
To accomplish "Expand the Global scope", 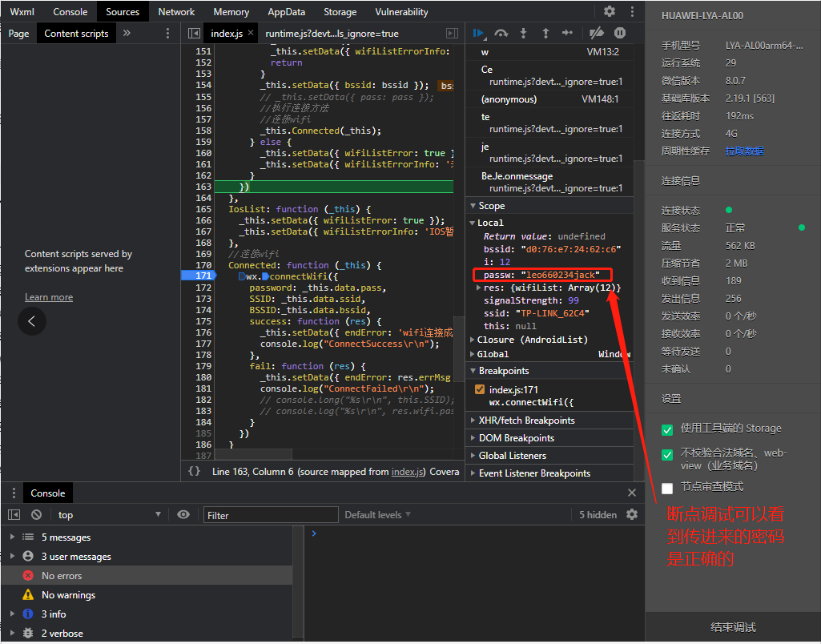I will tap(473, 355).
